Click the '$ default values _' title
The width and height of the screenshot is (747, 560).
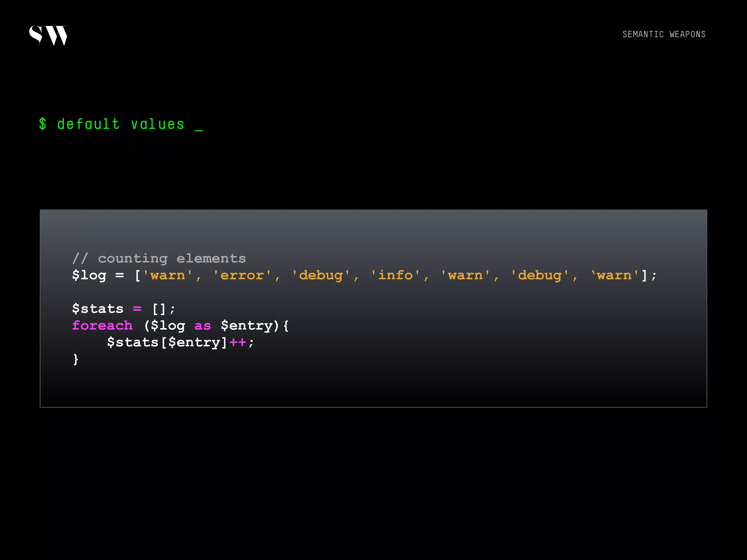pyautogui.click(x=121, y=124)
